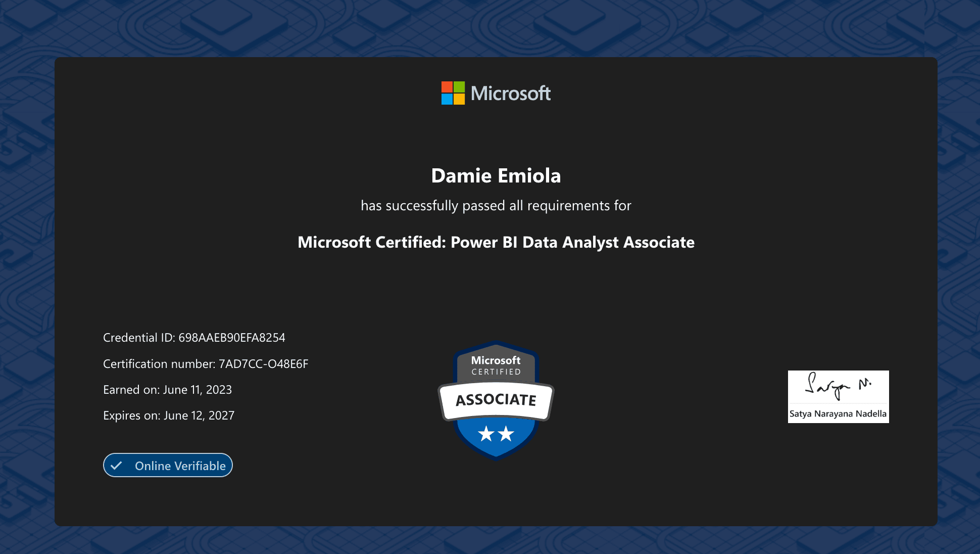Click the recipient name Damie Emiola
This screenshot has height=554, width=980.
tap(497, 175)
